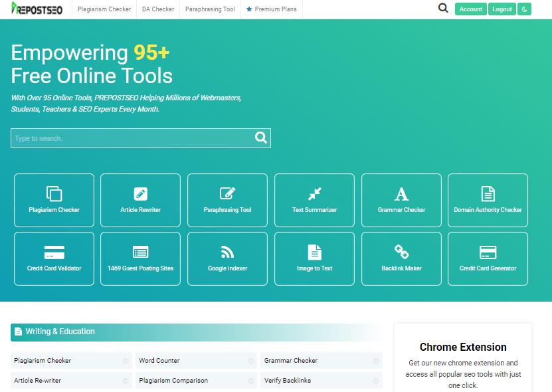552x392 pixels.
Task: Open the Google Indexer card
Action: 227,258
